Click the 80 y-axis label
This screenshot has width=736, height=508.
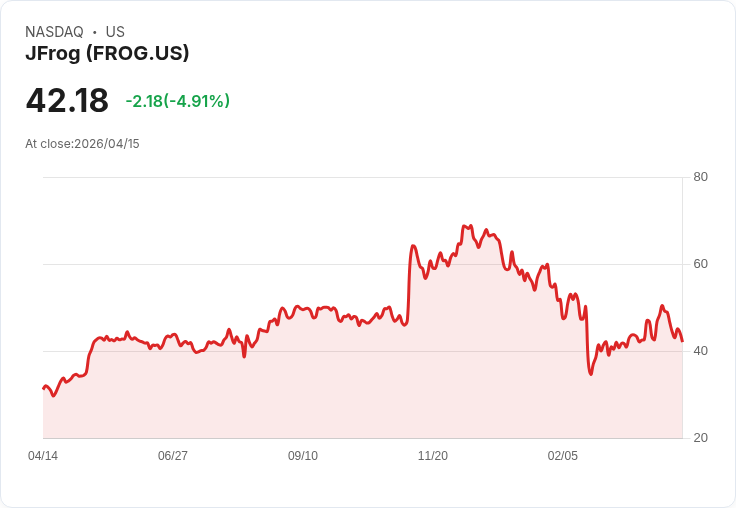pyautogui.click(x=701, y=178)
